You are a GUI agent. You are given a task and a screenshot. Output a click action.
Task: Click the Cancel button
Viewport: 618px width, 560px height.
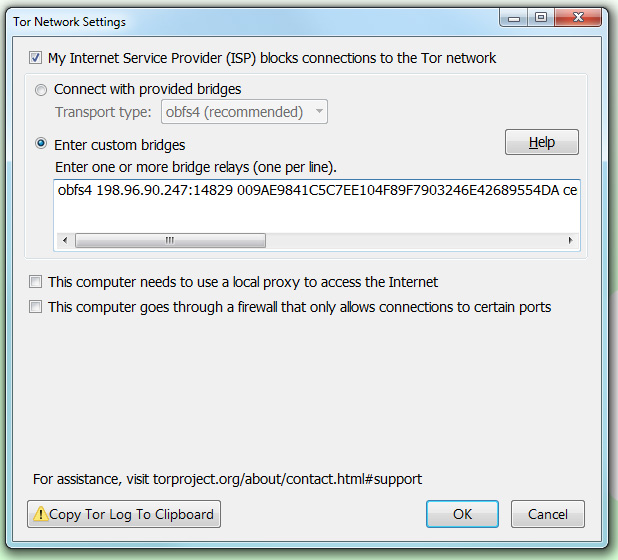point(547,514)
